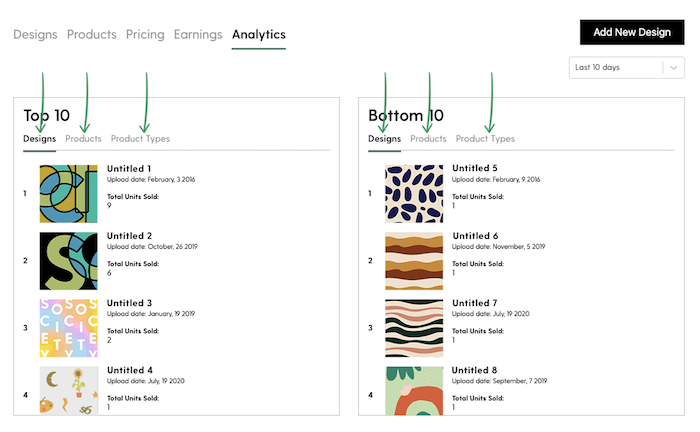Image resolution: width=700 pixels, height=432 pixels.
Task: Show Bottom 10 Product Types sub-tab
Action: (x=485, y=139)
